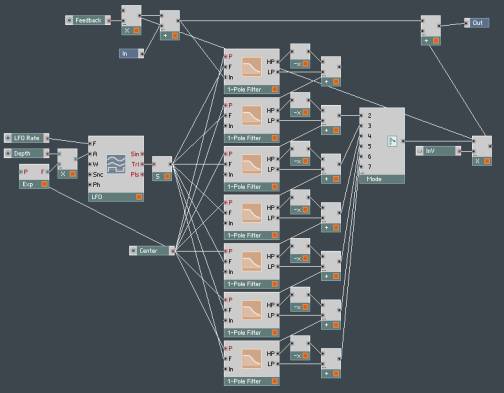Select the multiply module beside the Inv button
The height and width of the screenshot is (393, 504).
pos(482,151)
